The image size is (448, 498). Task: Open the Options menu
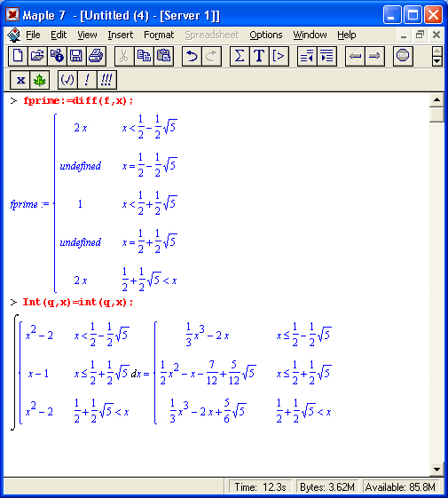pyautogui.click(x=266, y=35)
